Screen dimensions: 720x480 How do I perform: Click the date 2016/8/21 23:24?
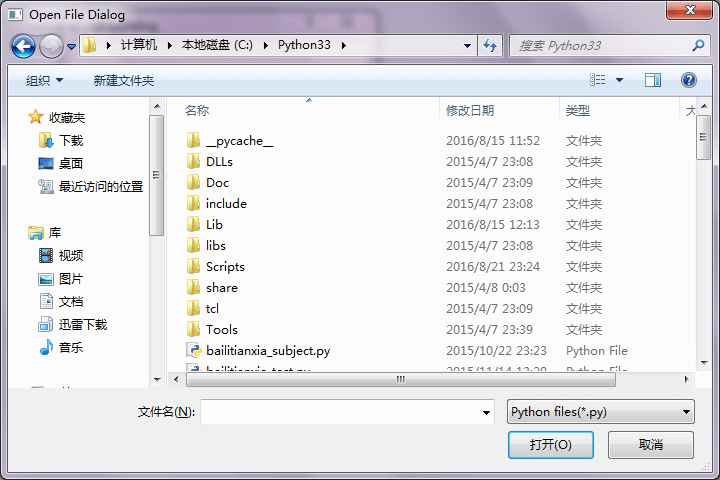(493, 267)
